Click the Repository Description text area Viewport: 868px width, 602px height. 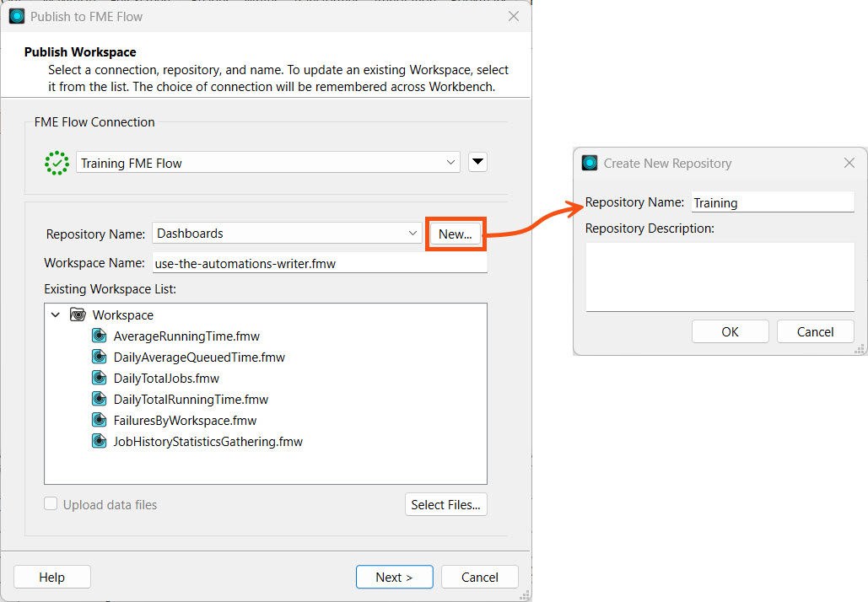(x=720, y=277)
